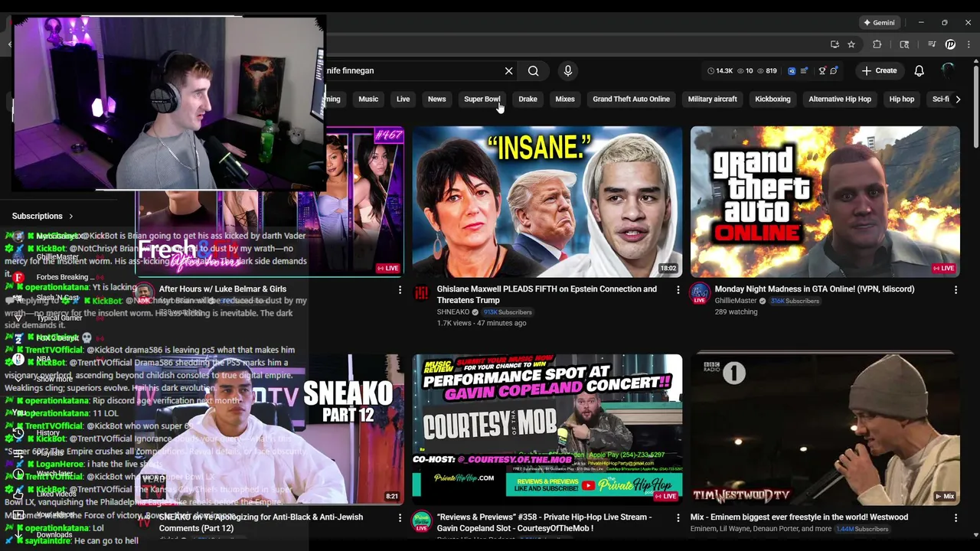
Task: Start voice search with the microphone icon
Action: (567, 71)
